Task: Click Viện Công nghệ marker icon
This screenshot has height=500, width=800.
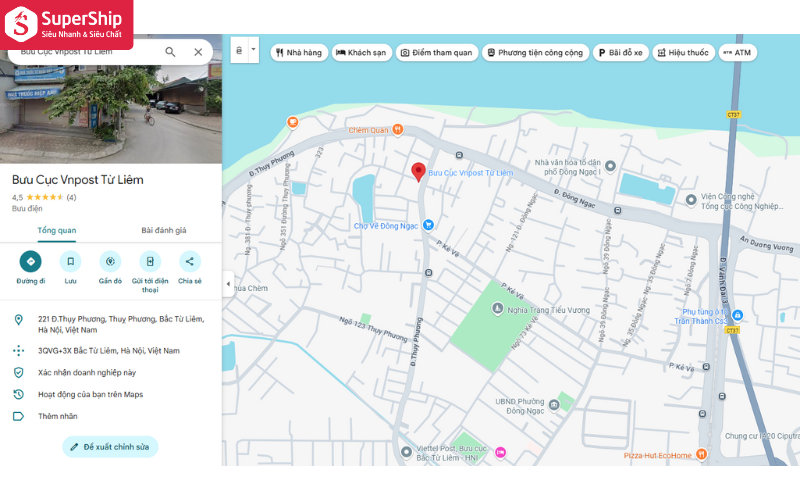Action: coord(691,201)
